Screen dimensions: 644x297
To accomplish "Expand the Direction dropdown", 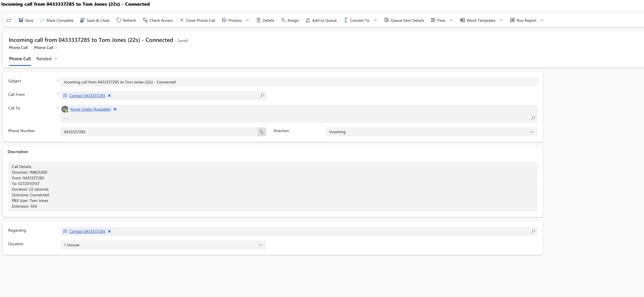I will click(531, 132).
